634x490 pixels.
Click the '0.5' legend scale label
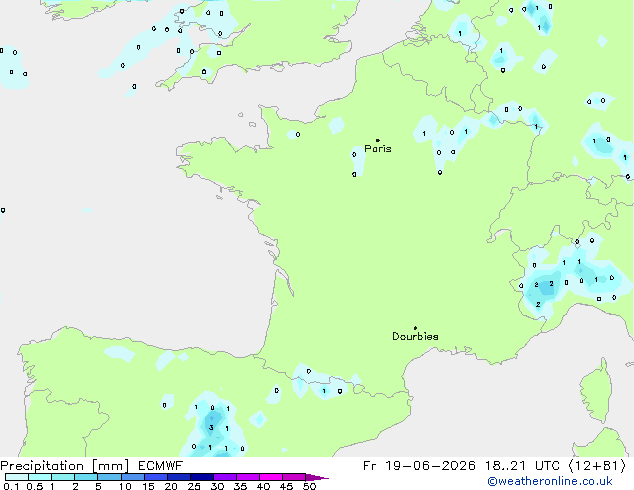[35, 486]
